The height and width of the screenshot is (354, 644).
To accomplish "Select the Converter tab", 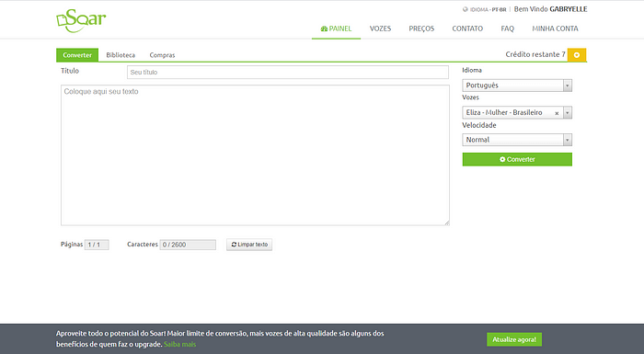I will [77, 55].
